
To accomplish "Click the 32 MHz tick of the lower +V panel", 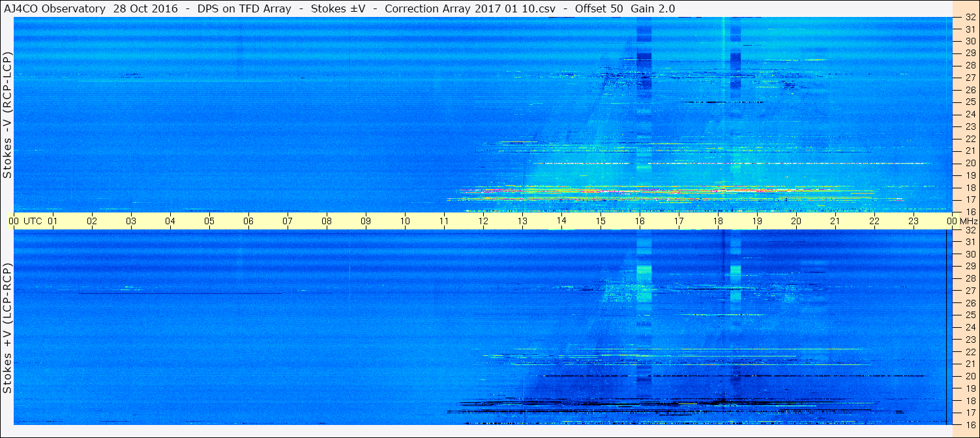I will (x=970, y=230).
